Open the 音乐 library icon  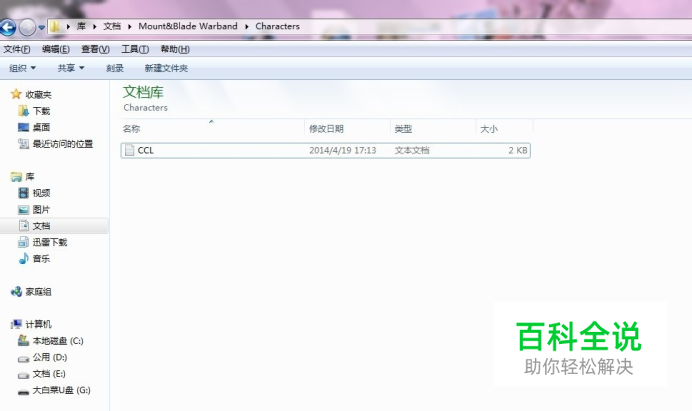point(23,258)
